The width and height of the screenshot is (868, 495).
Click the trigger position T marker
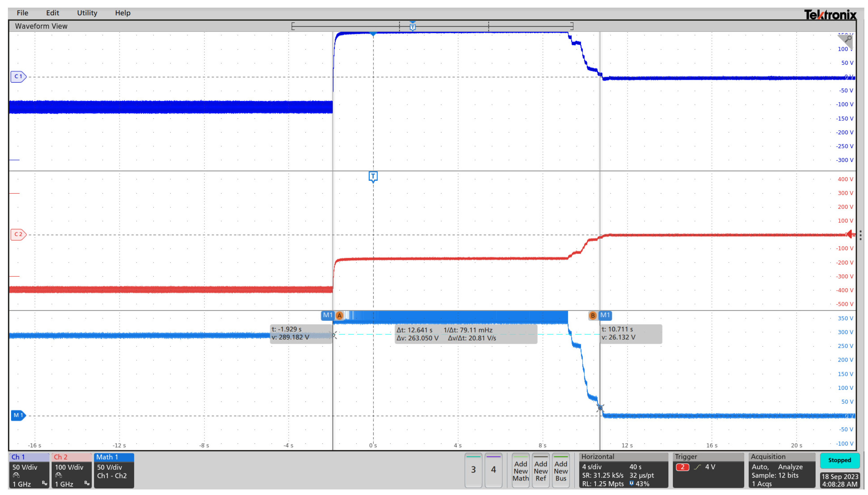pyautogui.click(x=373, y=177)
